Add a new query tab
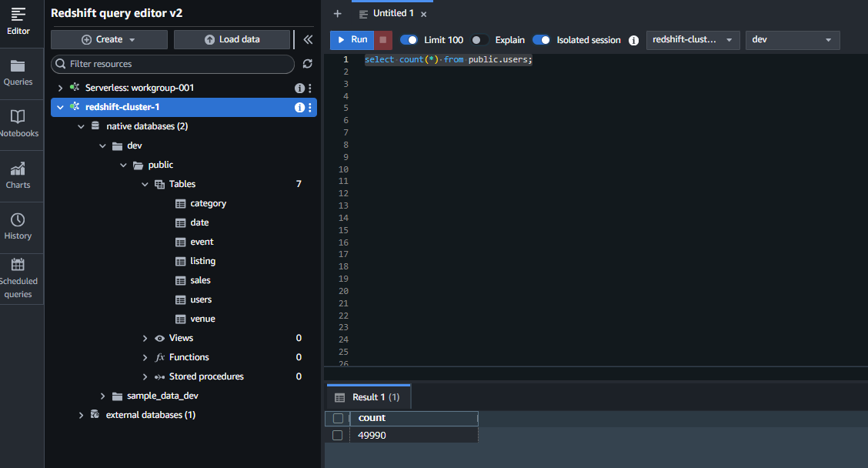Screen dimensions: 868x468 click(x=337, y=13)
